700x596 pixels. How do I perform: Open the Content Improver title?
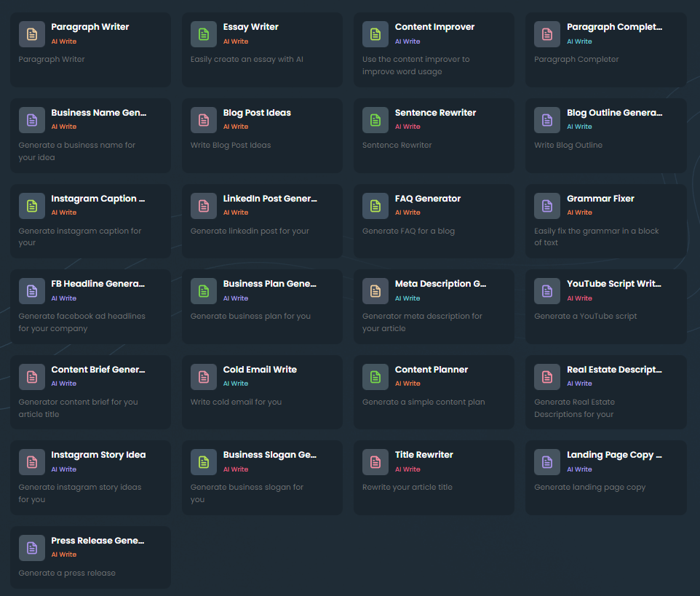(434, 27)
